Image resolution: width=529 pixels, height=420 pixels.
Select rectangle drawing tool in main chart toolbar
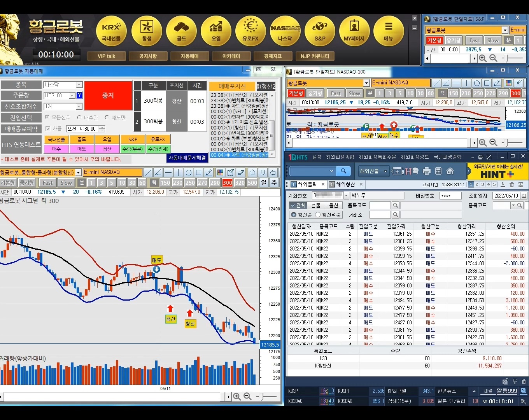(198, 172)
